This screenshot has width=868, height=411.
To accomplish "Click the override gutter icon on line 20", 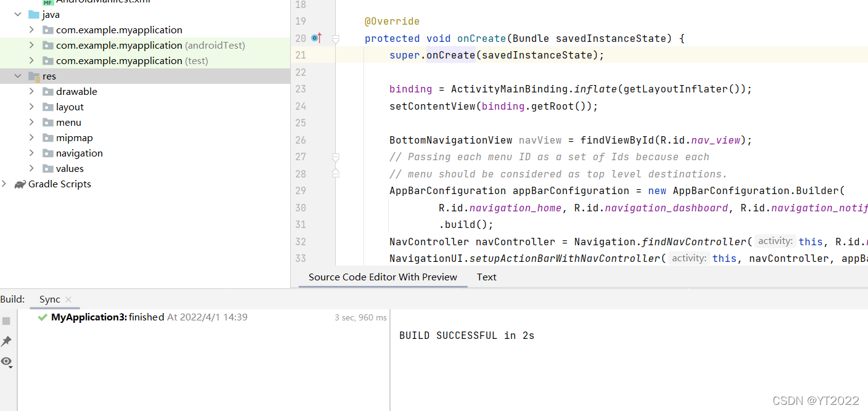I will [317, 38].
